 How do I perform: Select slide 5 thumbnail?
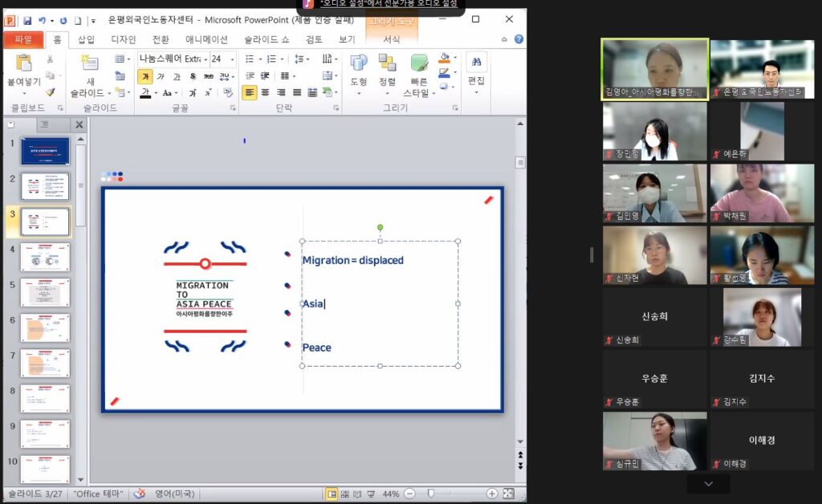coord(45,292)
